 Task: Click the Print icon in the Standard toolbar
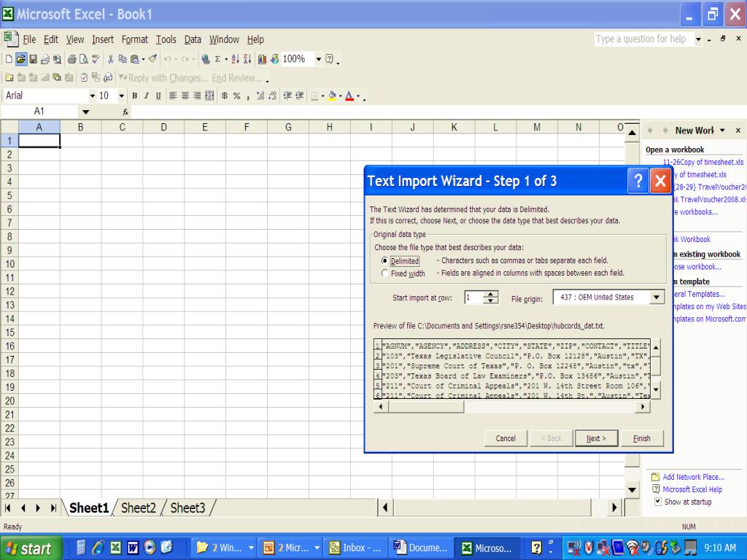[72, 59]
